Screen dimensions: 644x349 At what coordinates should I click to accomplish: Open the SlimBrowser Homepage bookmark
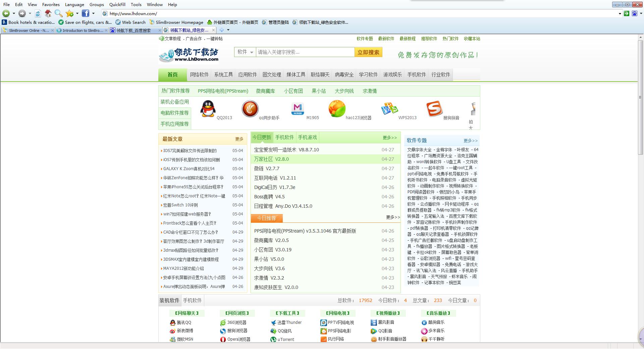176,22
